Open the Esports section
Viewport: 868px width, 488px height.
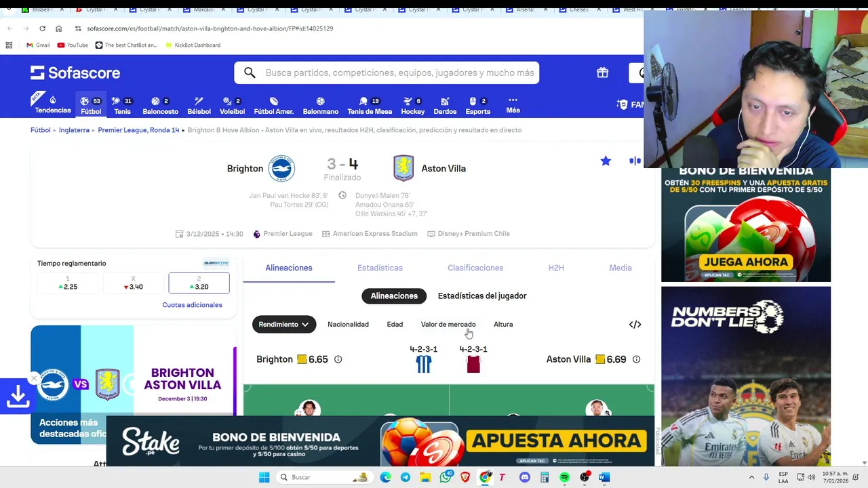click(477, 105)
